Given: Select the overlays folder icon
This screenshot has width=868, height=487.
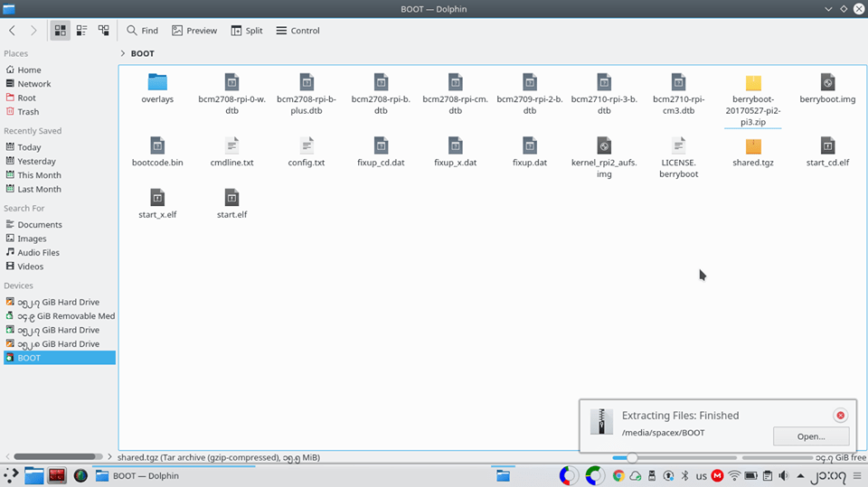Looking at the screenshot, I should (157, 82).
